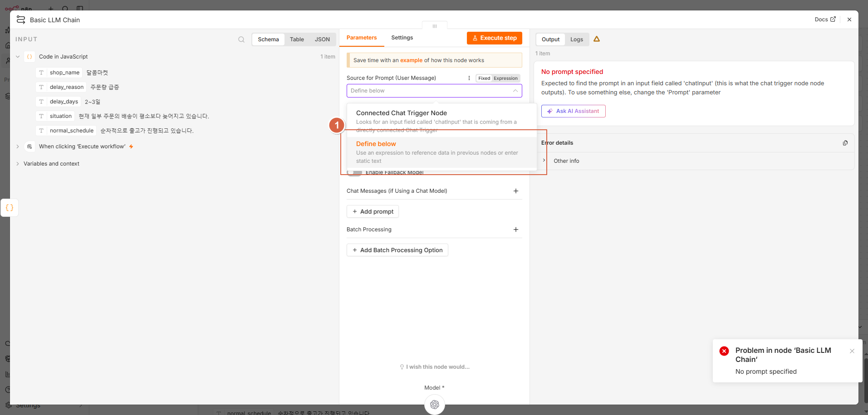Close the Basic LLM Chain panel
868x415 pixels.
pos(849,20)
